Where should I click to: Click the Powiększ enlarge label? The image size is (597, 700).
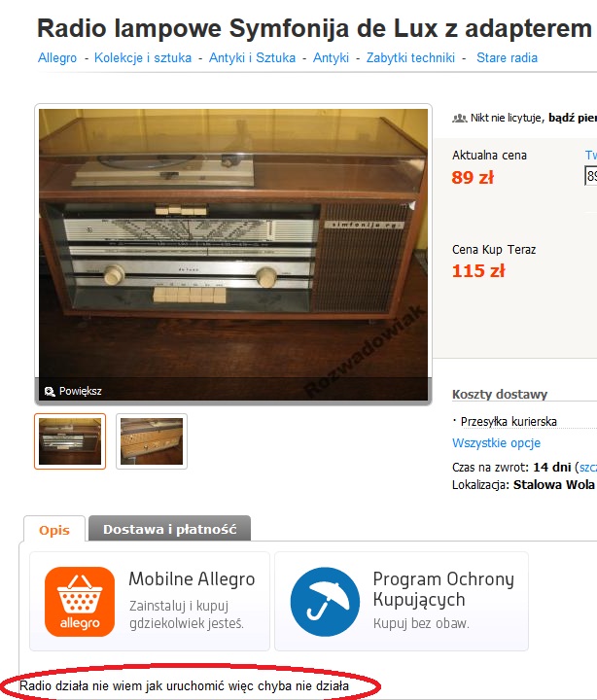(81, 392)
